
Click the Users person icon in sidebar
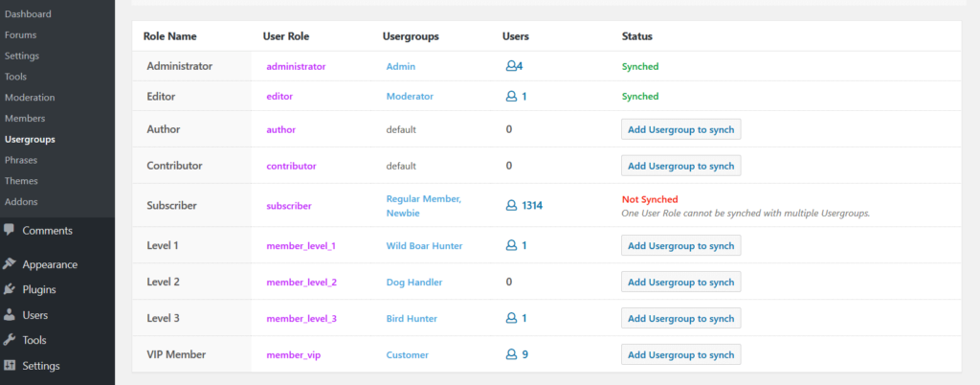pos(10,315)
